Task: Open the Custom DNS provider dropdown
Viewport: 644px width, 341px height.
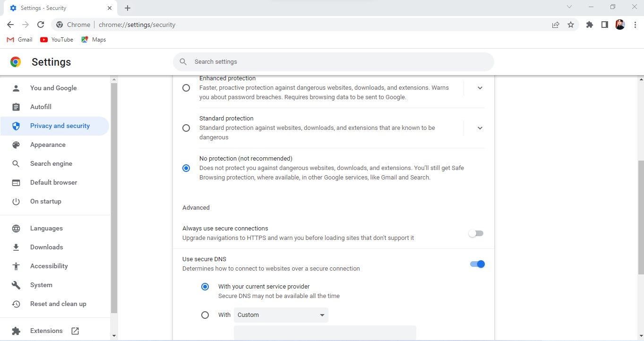Action: (281, 315)
